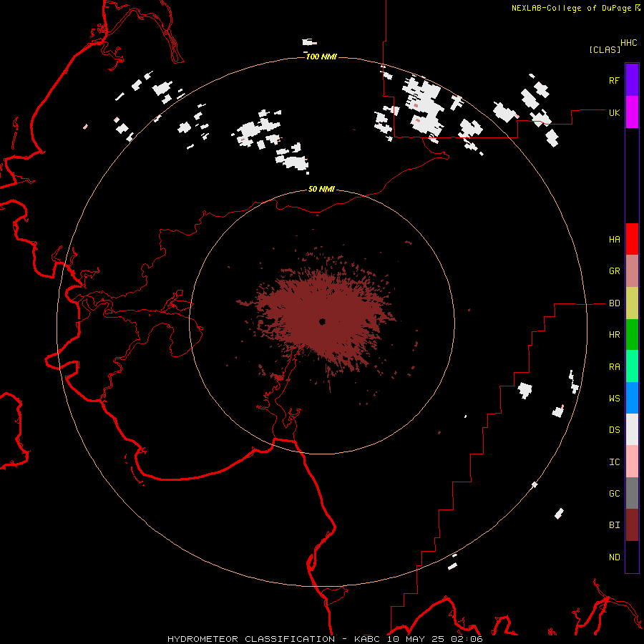This screenshot has width=644, height=644.
Task: Click the red HA legend color swatch
Action: click(x=632, y=239)
